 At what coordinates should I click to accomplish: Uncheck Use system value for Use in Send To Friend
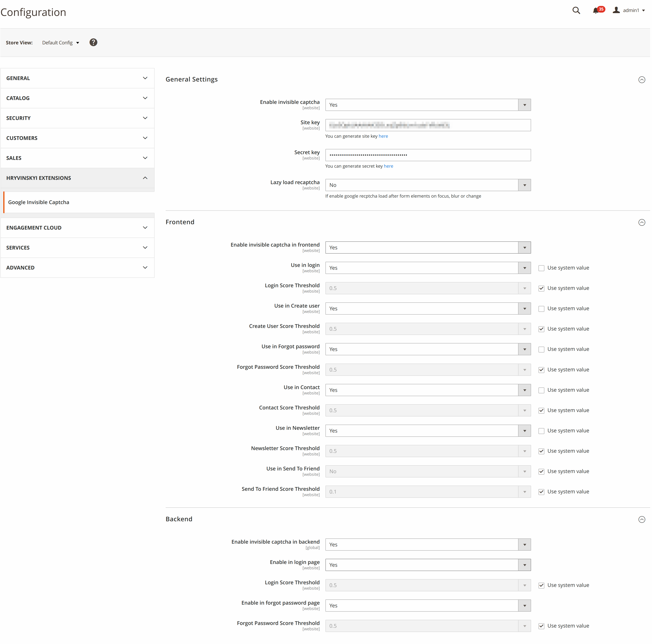(x=541, y=472)
